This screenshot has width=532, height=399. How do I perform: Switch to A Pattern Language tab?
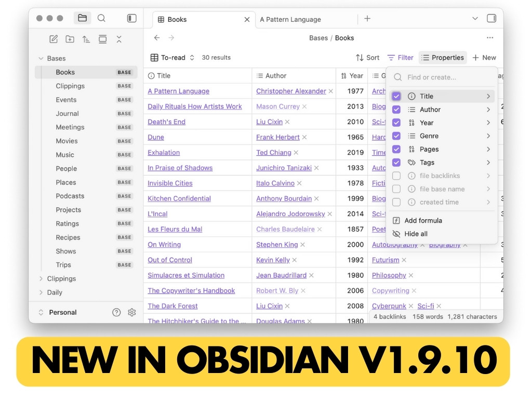290,20
